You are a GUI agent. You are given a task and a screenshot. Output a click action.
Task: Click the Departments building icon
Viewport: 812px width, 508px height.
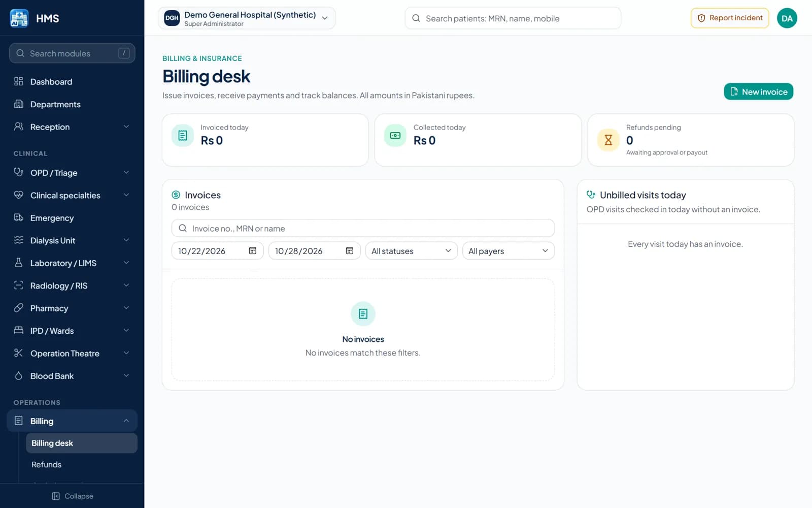click(x=19, y=104)
